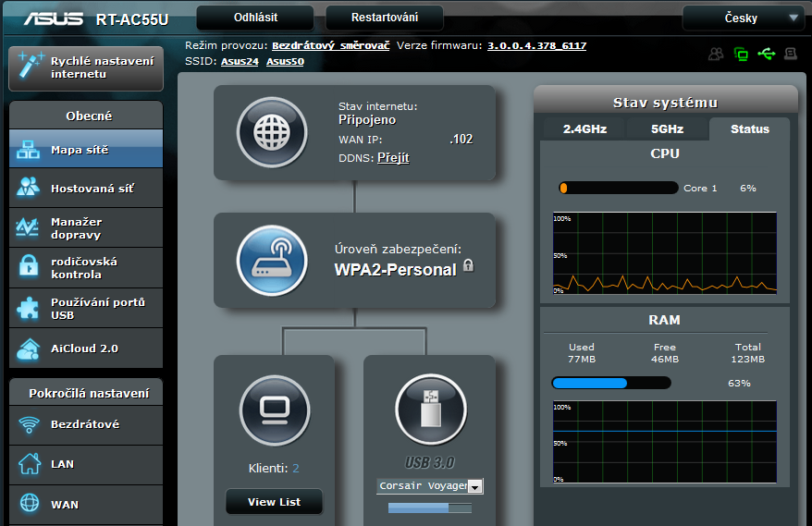This screenshot has height=526, width=812.
Task: Click the wireless router security icon
Action: point(271,260)
